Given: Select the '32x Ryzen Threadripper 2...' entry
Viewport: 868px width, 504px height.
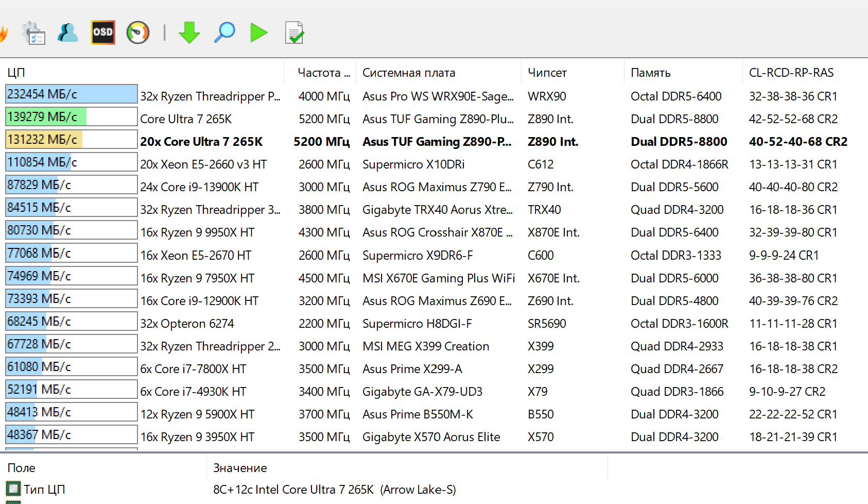Looking at the screenshot, I should (x=211, y=346).
